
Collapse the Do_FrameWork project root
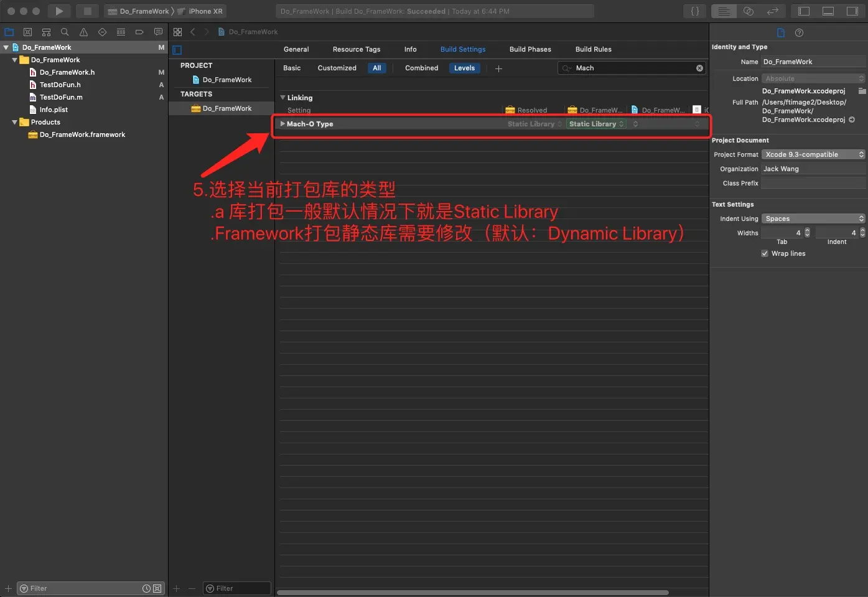tap(6, 47)
